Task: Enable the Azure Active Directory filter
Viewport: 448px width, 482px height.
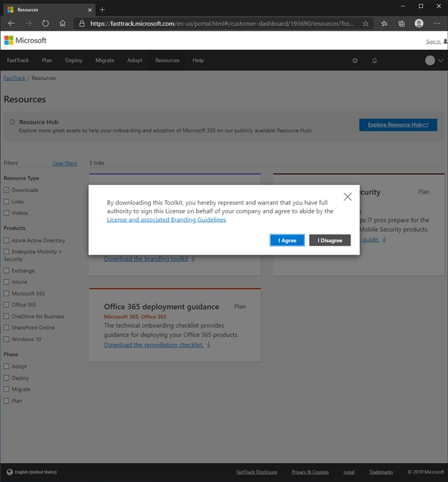Action: point(7,240)
